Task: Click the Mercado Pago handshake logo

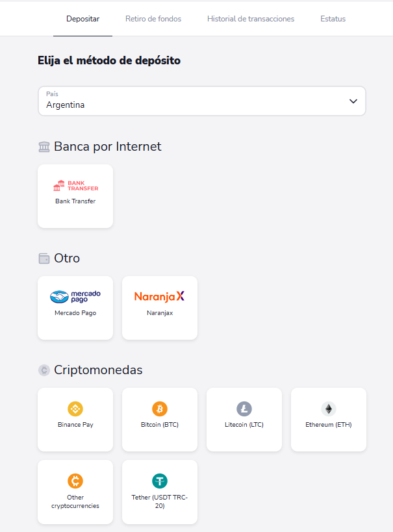Action: (x=75, y=297)
